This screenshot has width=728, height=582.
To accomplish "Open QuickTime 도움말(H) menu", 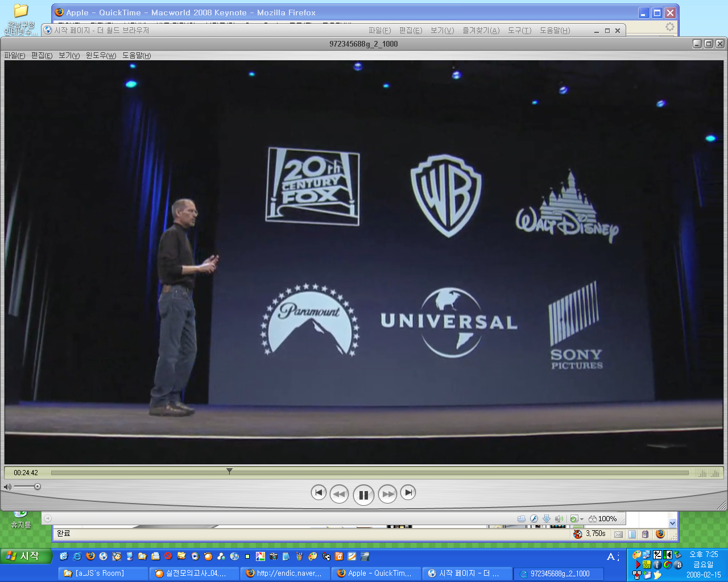I will [136, 56].
